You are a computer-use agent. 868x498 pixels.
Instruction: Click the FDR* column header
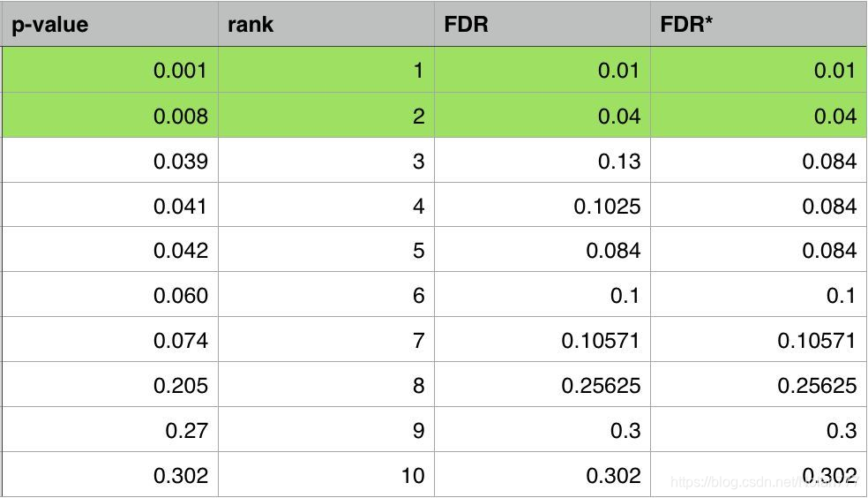758,24
